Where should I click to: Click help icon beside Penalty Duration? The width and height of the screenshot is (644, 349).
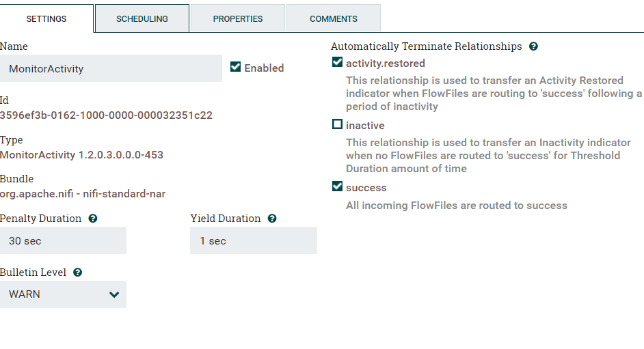(x=93, y=219)
